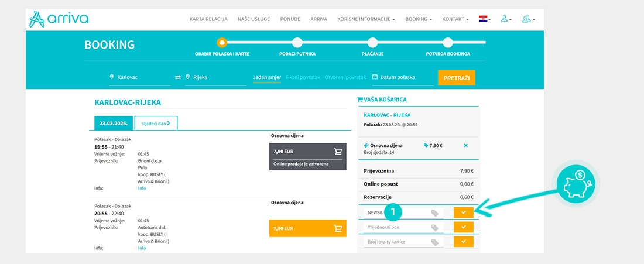Click the Broj loyalty kartice field
Screen dimensions: 644x264
pyautogui.click(x=403, y=242)
